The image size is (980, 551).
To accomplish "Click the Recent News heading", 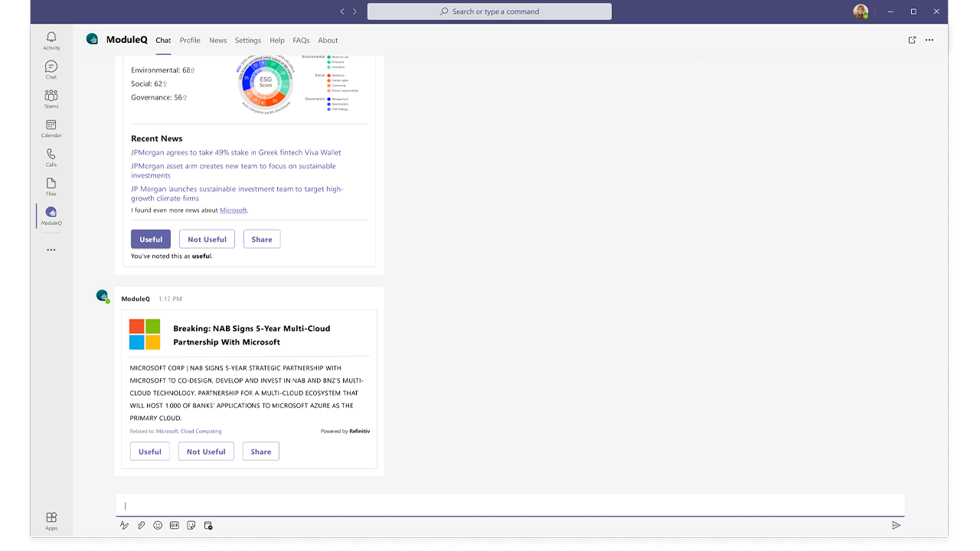I will pyautogui.click(x=157, y=139).
